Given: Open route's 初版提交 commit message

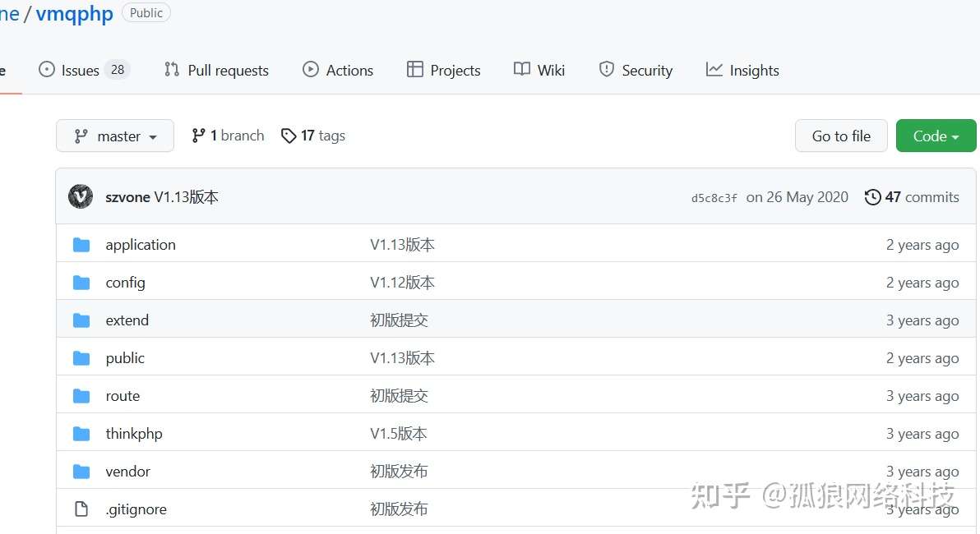Looking at the screenshot, I should [x=399, y=396].
